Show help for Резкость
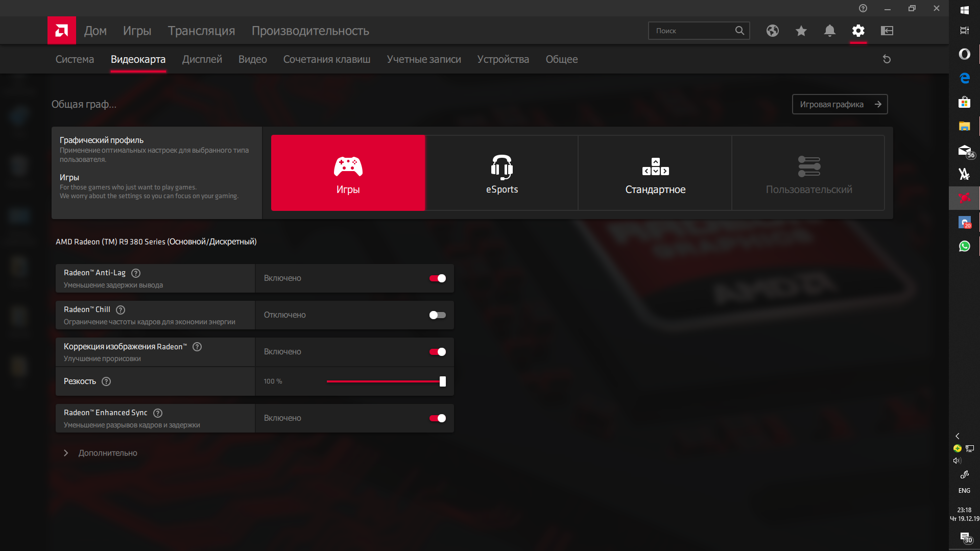Screen dimensions: 980x551 click(106, 381)
